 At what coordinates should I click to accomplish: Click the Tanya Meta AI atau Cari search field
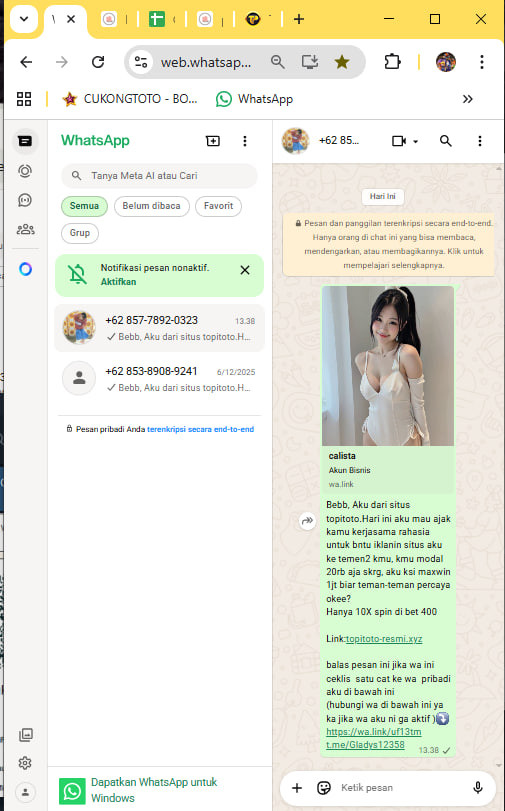159,176
